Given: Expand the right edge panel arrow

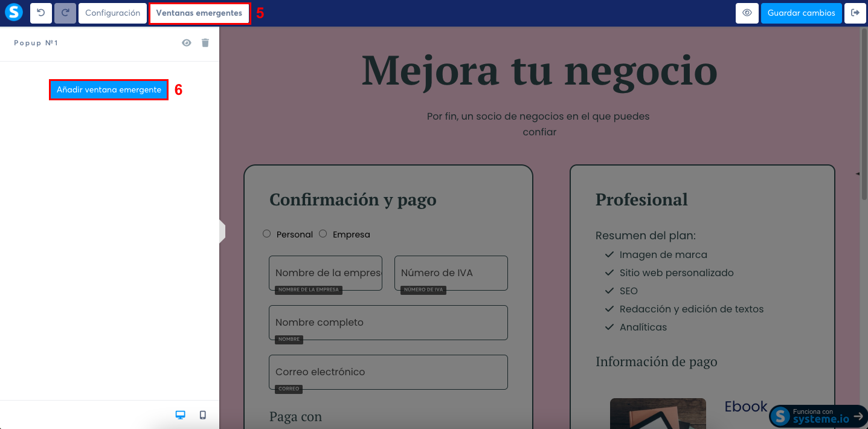Looking at the screenshot, I should coord(857,173).
